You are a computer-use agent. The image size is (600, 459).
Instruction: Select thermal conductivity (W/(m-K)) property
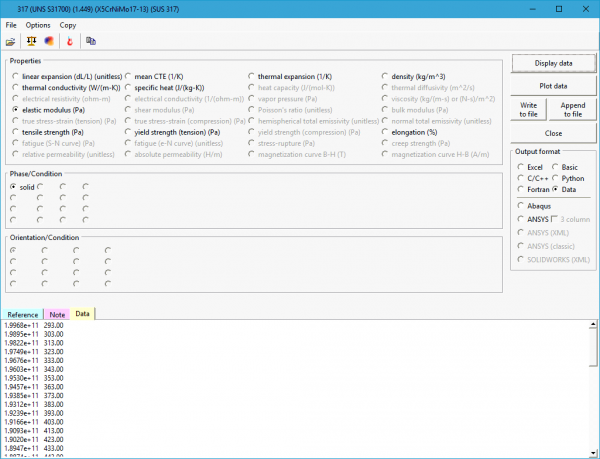(66, 88)
